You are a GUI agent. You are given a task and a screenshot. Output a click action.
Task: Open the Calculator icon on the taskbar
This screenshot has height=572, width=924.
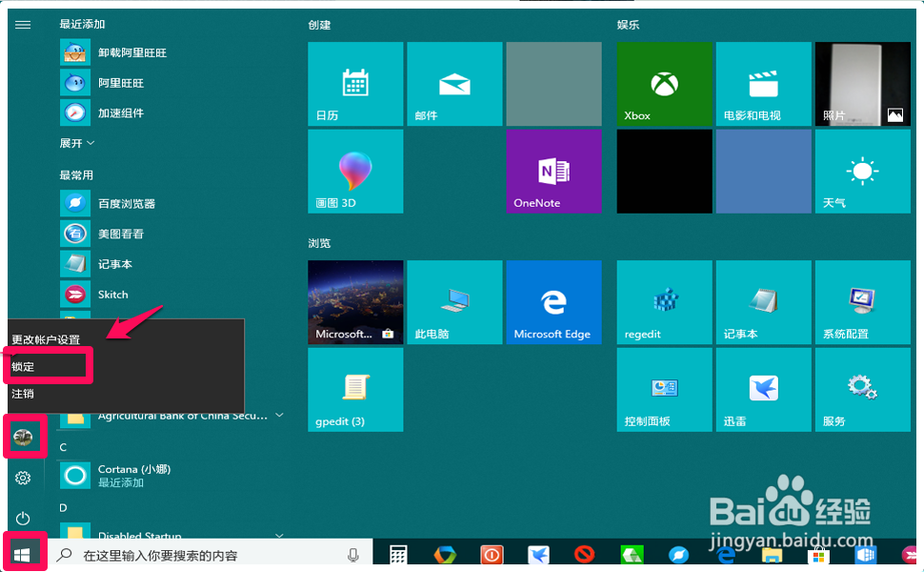click(x=398, y=555)
